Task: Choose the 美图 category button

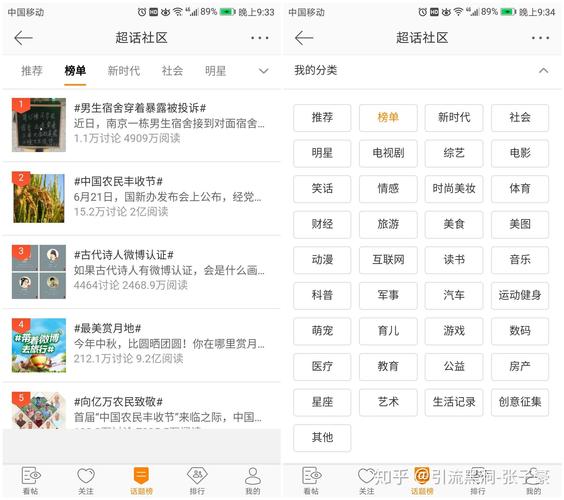Action: [520, 224]
